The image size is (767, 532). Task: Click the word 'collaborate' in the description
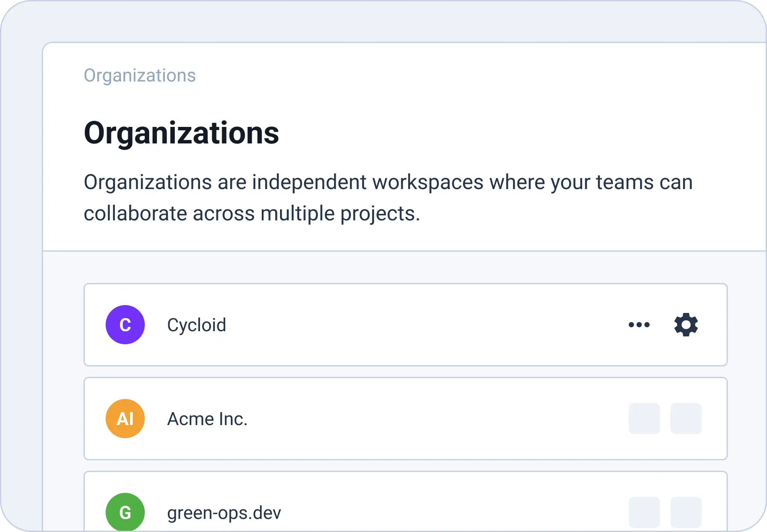135,214
